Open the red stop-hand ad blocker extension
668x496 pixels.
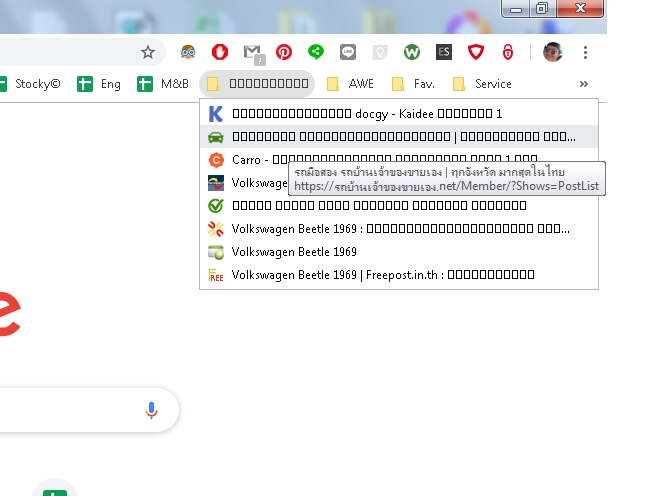(220, 52)
